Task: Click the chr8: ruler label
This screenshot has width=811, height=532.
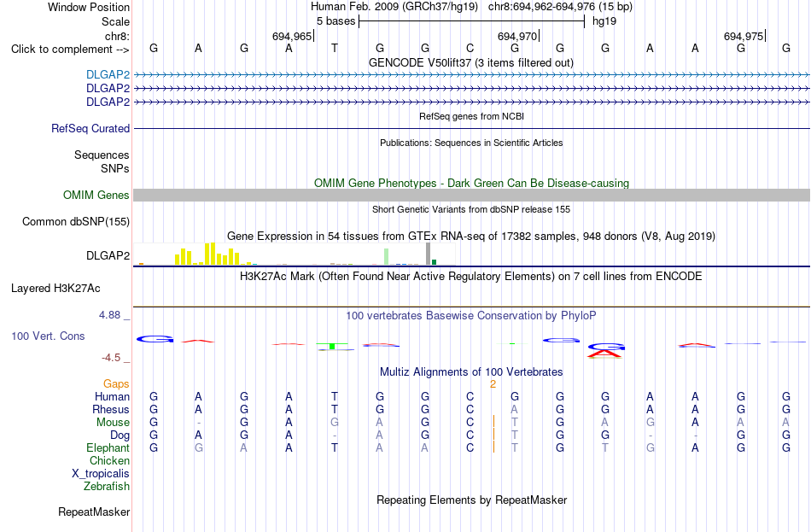Action: [117, 36]
